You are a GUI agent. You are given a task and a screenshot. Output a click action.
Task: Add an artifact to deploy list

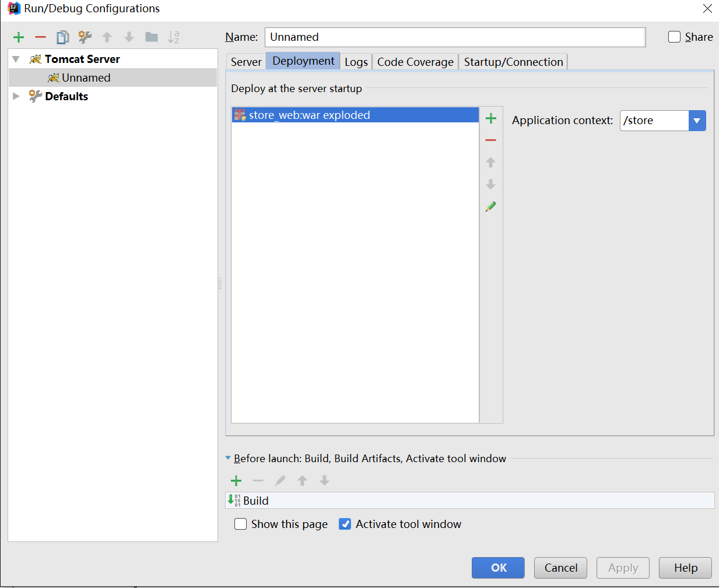491,118
